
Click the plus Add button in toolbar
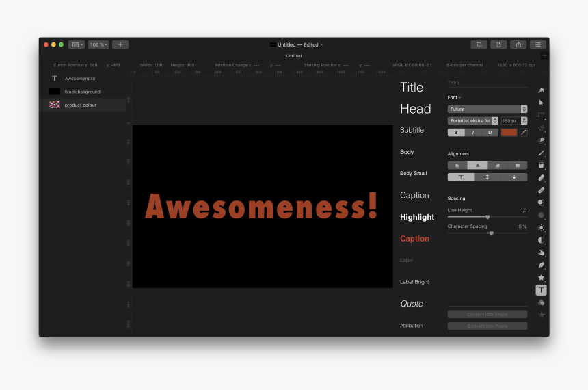point(120,44)
